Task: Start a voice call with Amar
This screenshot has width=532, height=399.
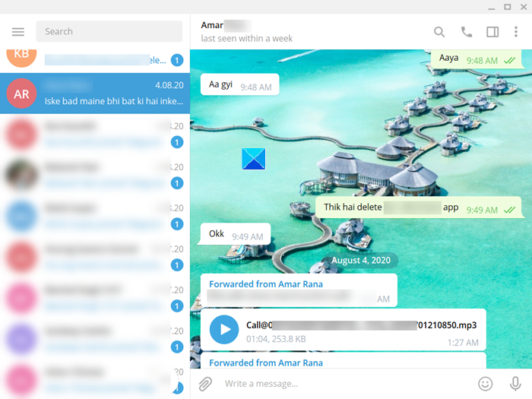Action: coord(466,32)
